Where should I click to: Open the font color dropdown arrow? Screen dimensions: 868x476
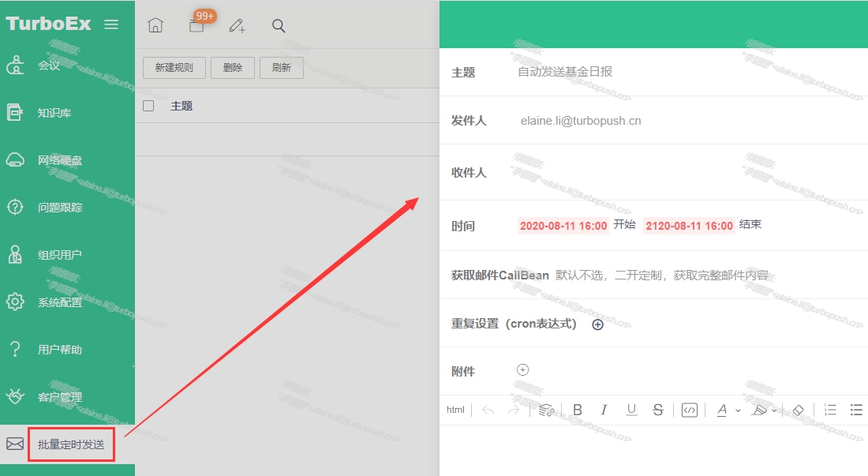coord(738,410)
